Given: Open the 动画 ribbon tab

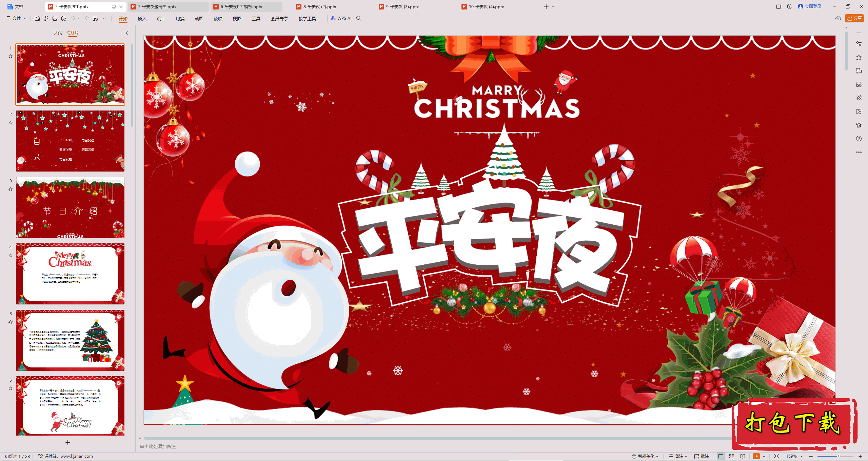Looking at the screenshot, I should [x=199, y=19].
